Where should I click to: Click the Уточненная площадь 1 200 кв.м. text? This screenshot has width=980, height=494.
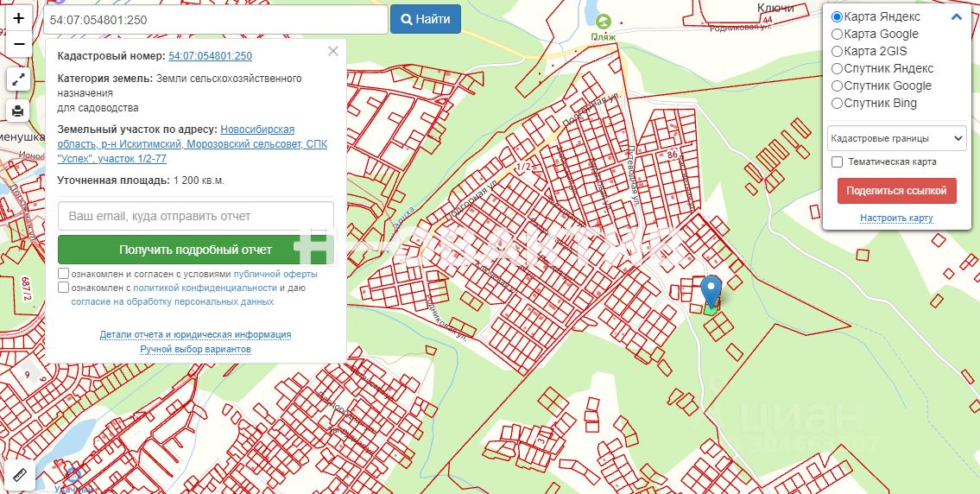click(x=141, y=180)
